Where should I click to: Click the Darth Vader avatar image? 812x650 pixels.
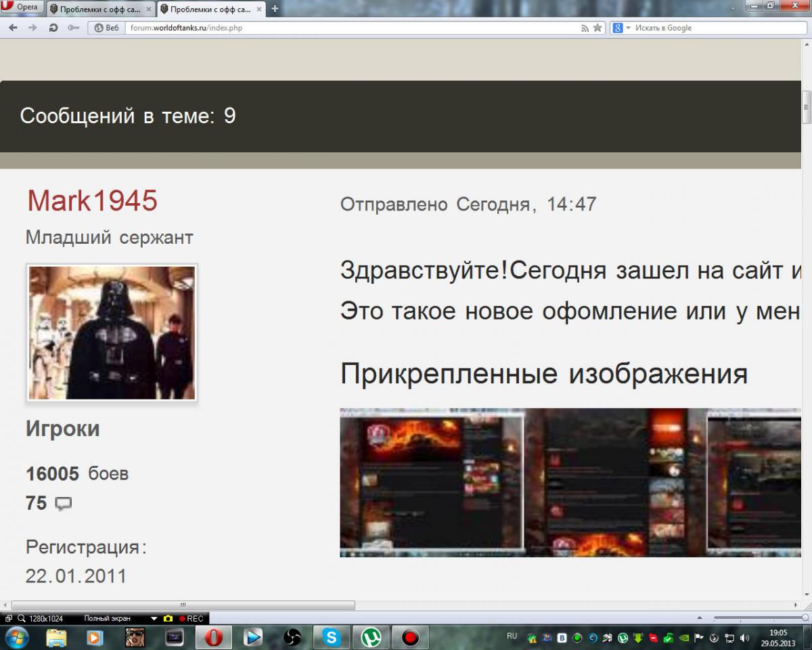click(112, 332)
